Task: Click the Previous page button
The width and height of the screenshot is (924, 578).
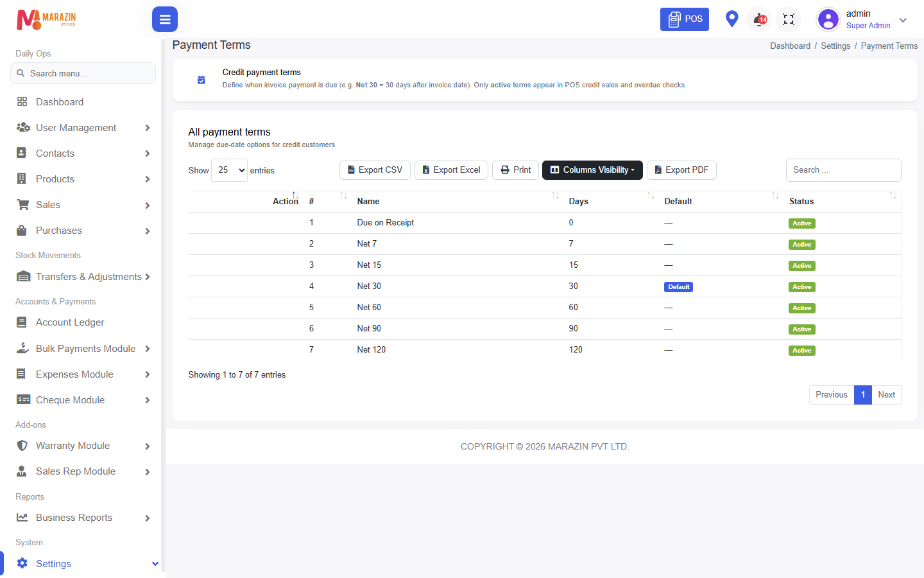Action: coord(832,395)
